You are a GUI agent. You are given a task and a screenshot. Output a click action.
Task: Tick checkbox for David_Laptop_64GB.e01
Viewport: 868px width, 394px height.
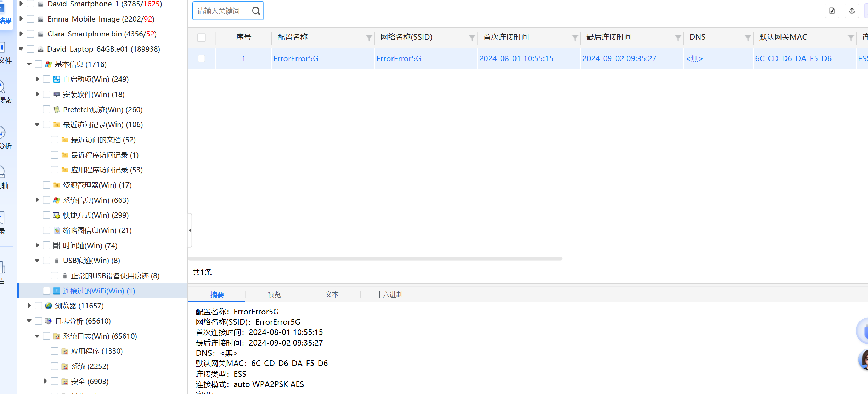click(31, 49)
